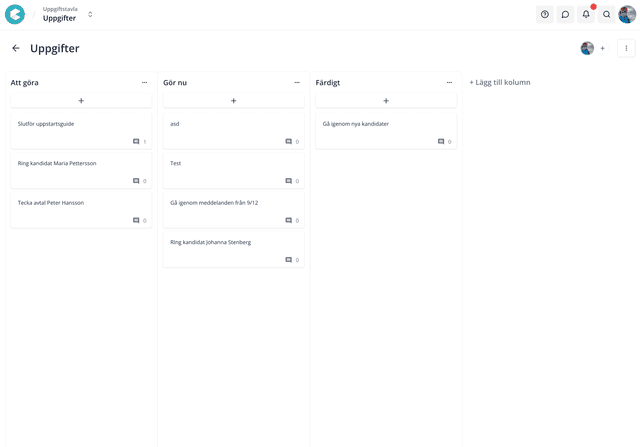Open the Färdigt column options menu

click(x=450, y=82)
